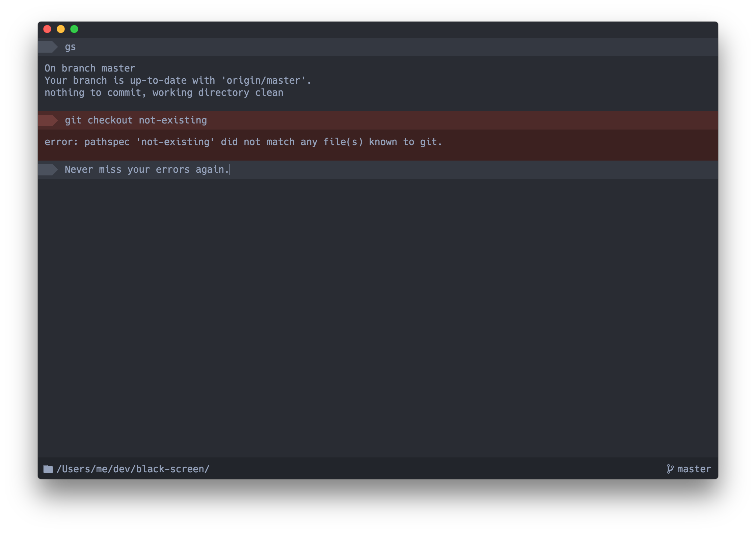This screenshot has height=533, width=756.
Task: Click the pathspec error message text
Action: pyautogui.click(x=243, y=142)
